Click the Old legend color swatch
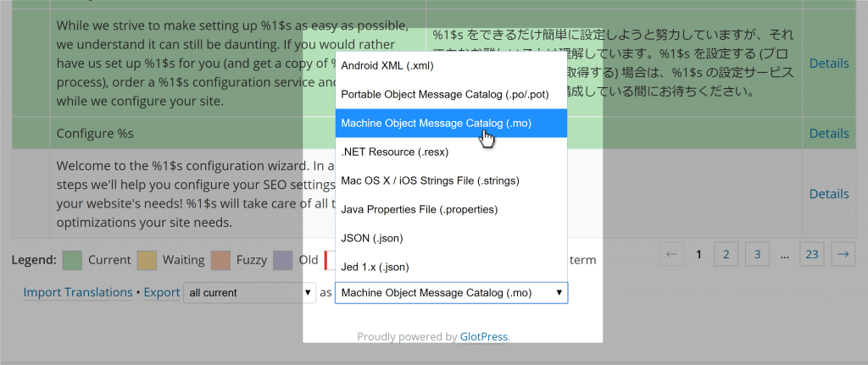This screenshot has width=868, height=365. coord(283,260)
